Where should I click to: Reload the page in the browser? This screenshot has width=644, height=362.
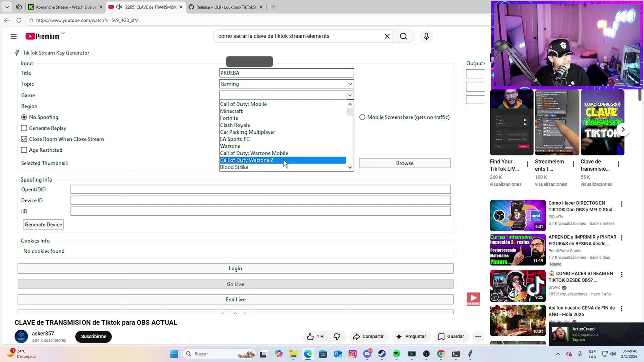19,20
